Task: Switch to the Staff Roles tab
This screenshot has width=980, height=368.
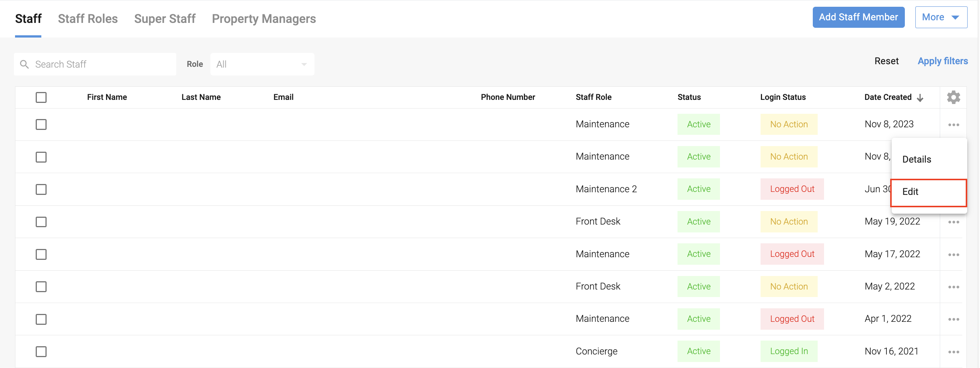Action: [x=88, y=19]
